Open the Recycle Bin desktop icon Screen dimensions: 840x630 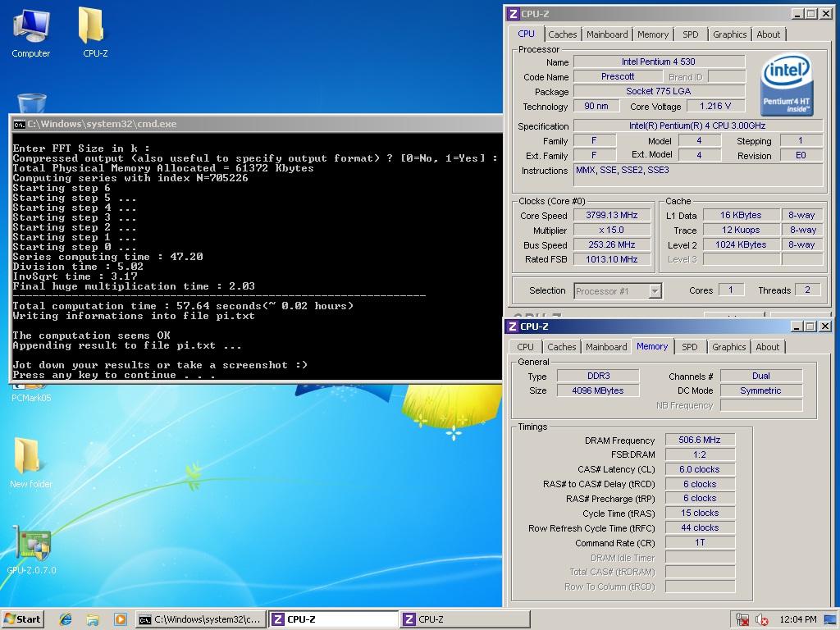point(32,103)
